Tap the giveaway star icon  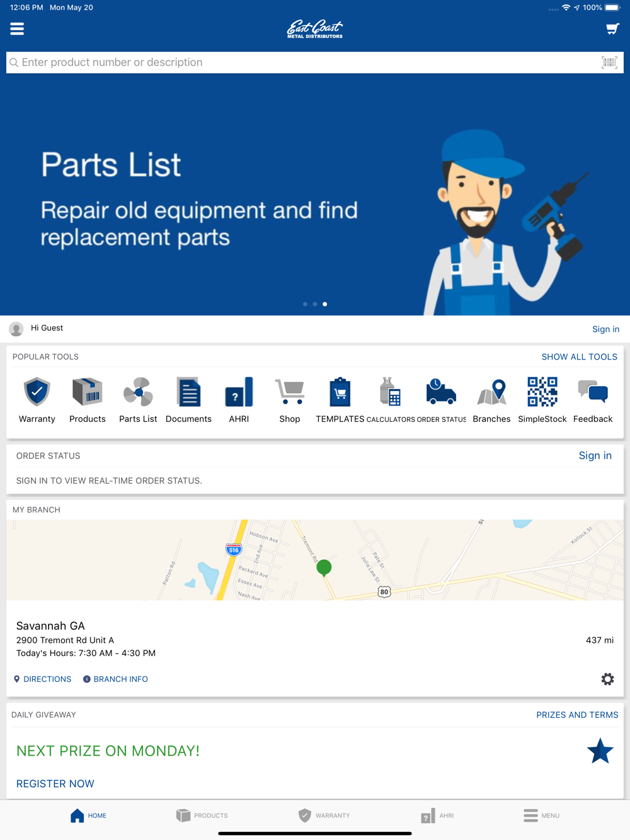pyautogui.click(x=600, y=751)
